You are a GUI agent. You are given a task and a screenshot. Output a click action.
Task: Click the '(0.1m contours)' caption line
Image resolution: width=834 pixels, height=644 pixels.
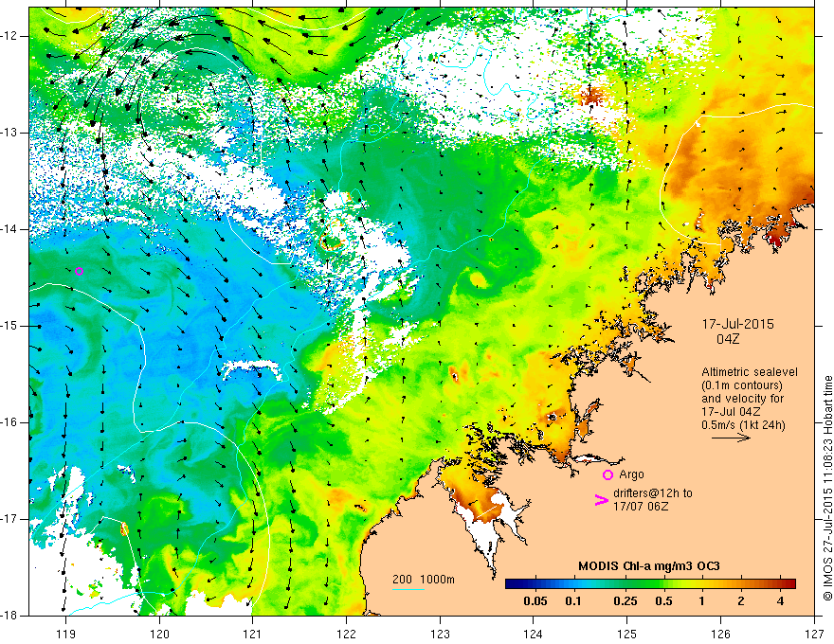[742, 385]
